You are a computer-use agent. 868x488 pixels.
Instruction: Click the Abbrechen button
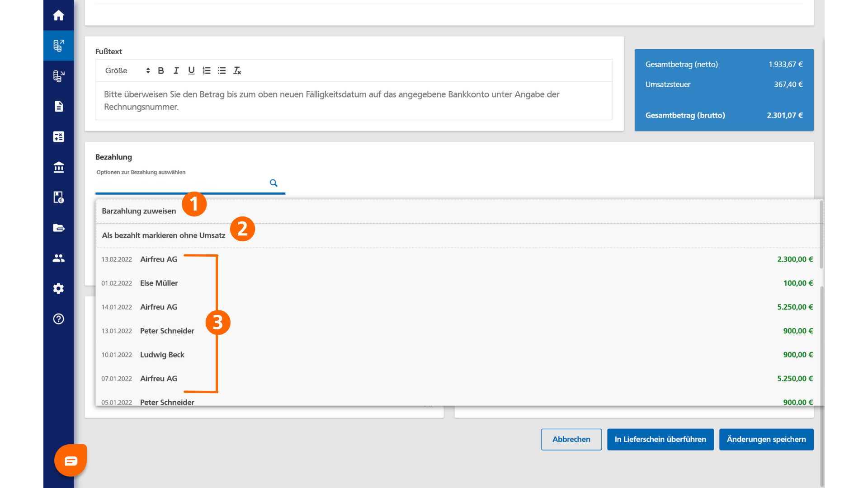click(x=571, y=439)
